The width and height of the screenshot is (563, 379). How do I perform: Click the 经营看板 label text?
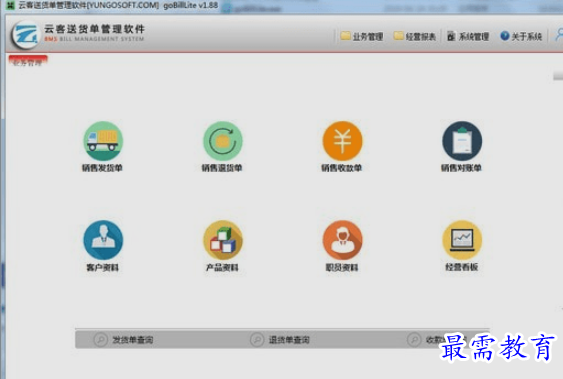coord(462,267)
